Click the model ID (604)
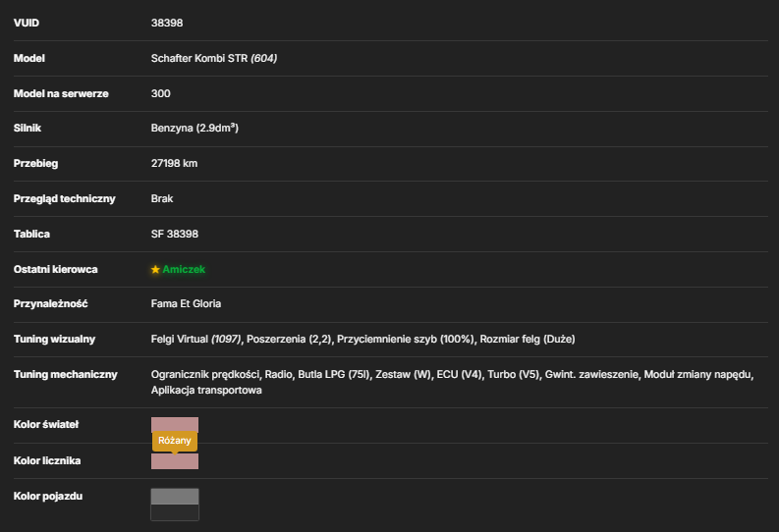 (264, 58)
